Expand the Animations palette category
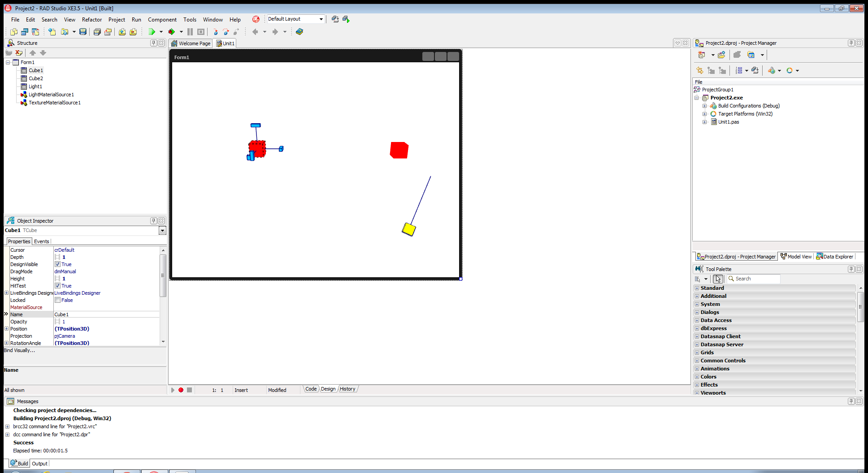 point(697,369)
